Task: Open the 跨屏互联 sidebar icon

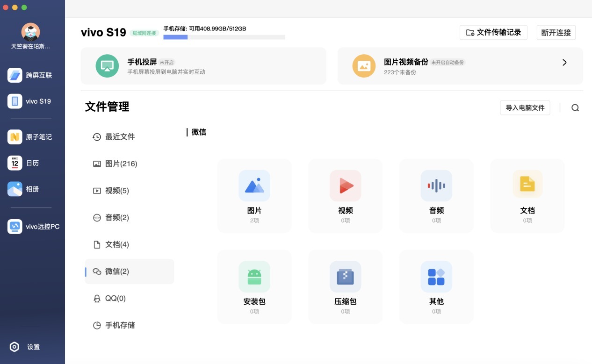Action: pyautogui.click(x=15, y=75)
